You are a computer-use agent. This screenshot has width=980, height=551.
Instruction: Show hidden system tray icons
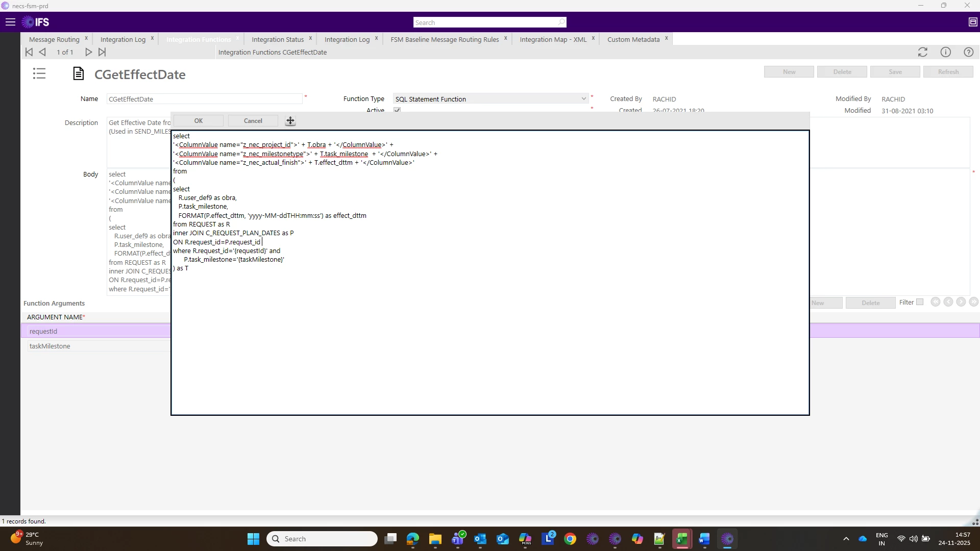(x=846, y=539)
